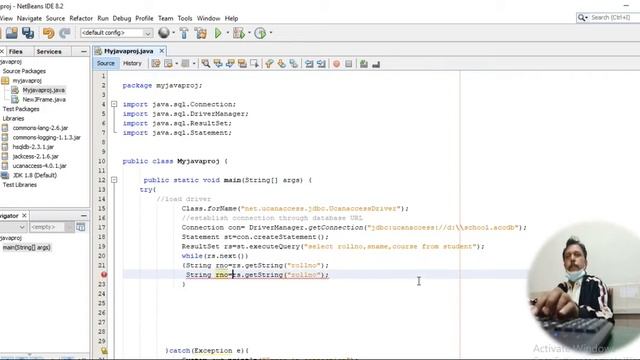
Task: Click the Uncomment icon in editor toolbar
Action: (x=376, y=64)
